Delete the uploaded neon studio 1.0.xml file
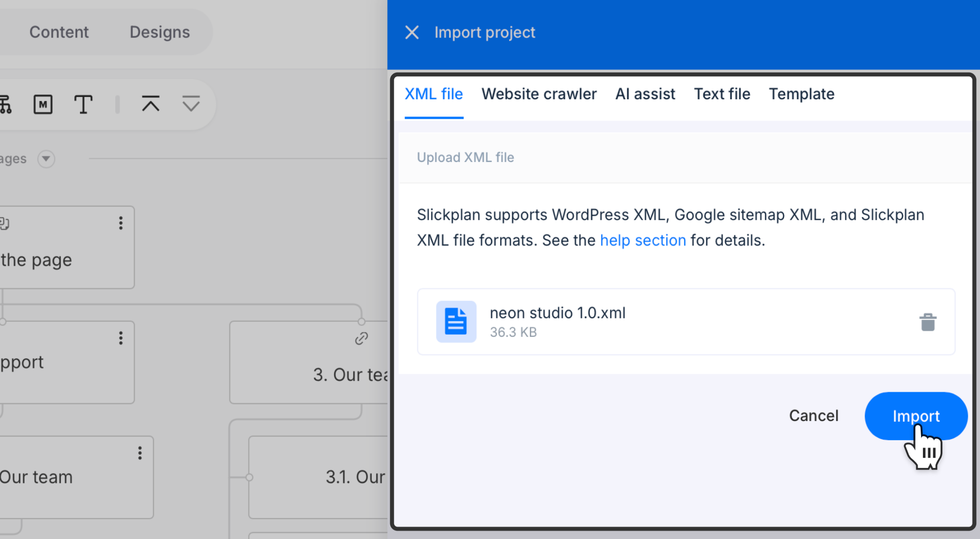 (x=928, y=322)
